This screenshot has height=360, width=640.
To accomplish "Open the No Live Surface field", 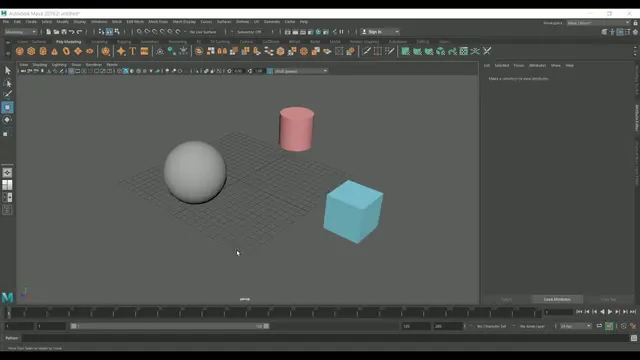I will pyautogui.click(x=203, y=32).
